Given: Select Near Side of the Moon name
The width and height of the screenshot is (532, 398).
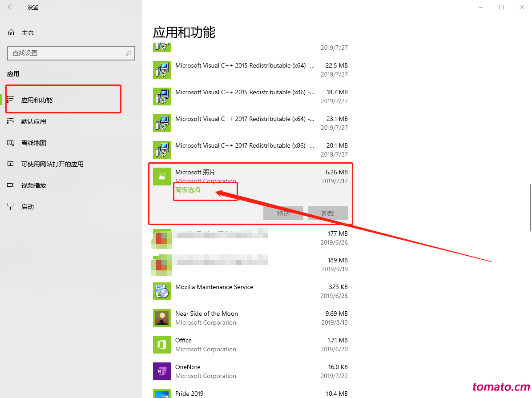Looking at the screenshot, I should coord(206,314).
